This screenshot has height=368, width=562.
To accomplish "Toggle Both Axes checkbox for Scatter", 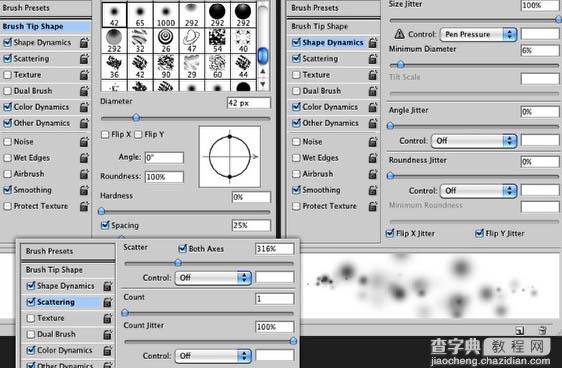I will (182, 248).
